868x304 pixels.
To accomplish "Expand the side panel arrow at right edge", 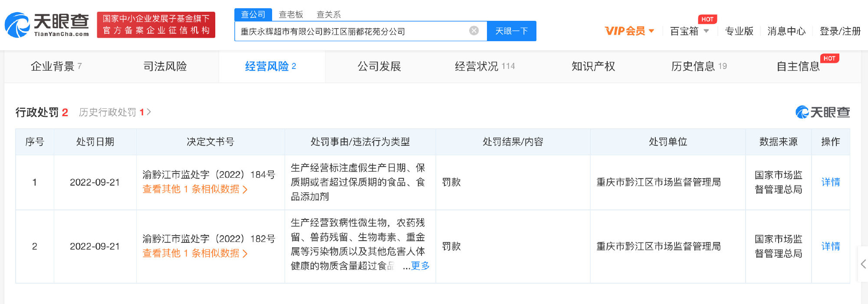I will [x=863, y=264].
